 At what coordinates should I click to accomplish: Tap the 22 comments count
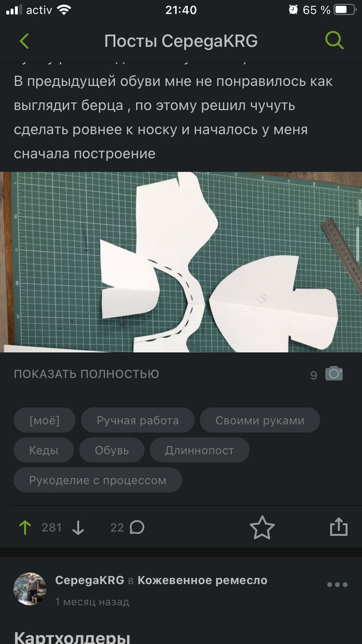click(x=117, y=528)
